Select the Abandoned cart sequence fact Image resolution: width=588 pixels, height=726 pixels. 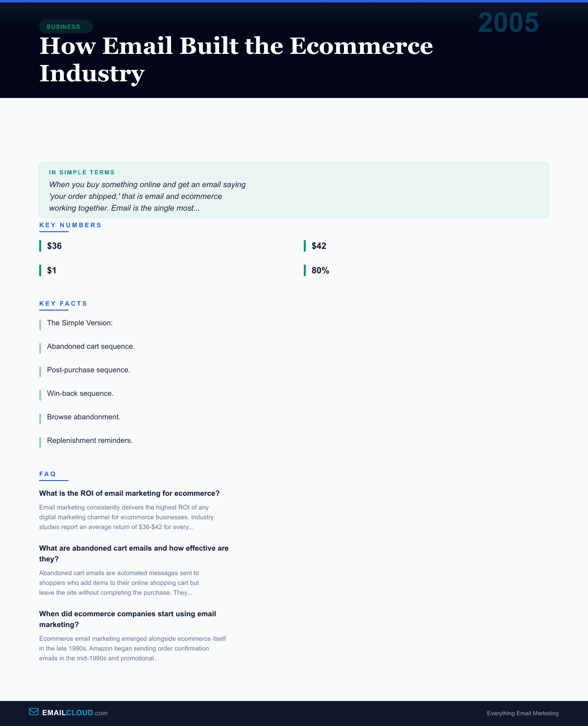91,346
